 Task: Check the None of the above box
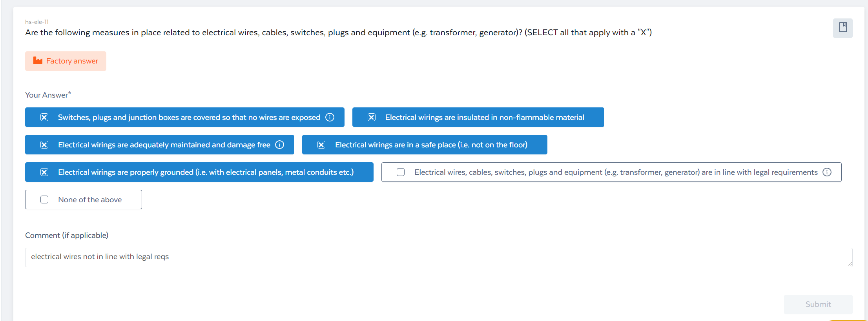pos(44,199)
